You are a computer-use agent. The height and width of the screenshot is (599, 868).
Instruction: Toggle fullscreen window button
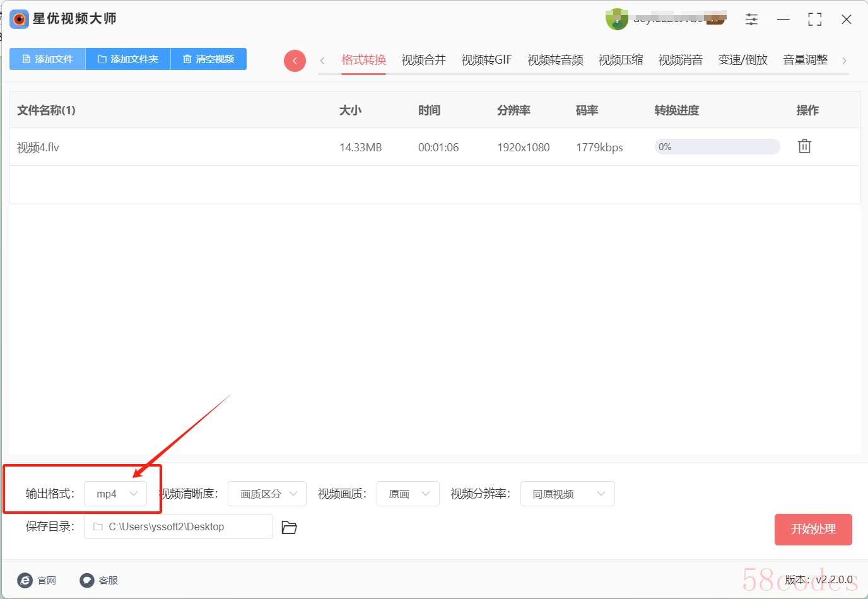815,20
